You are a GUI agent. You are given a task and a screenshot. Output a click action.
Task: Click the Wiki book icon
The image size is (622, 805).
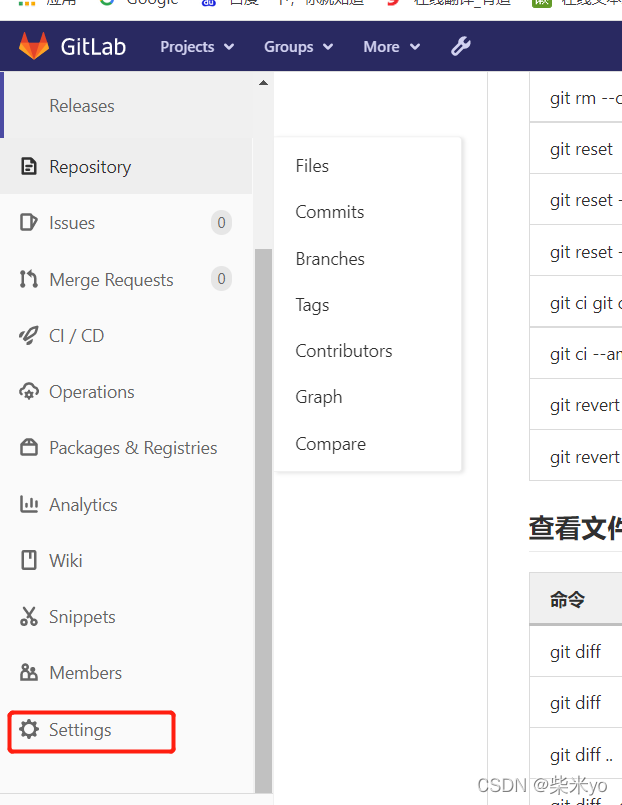[x=29, y=560]
